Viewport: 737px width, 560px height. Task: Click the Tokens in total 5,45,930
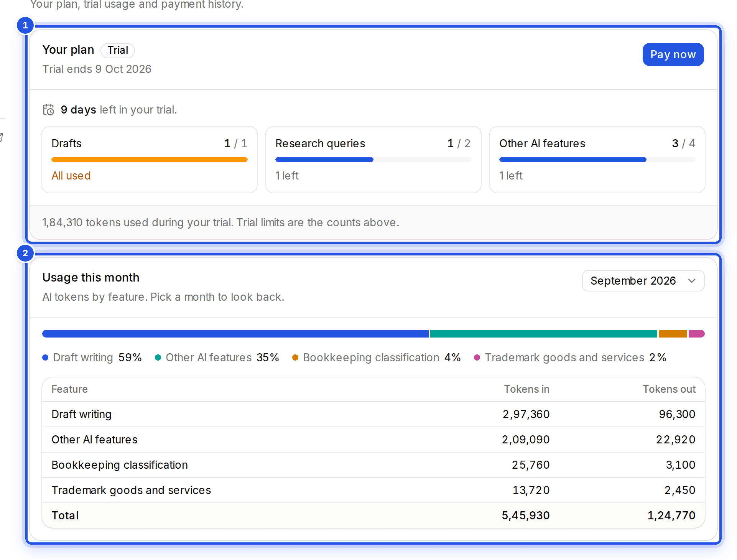[x=526, y=516]
